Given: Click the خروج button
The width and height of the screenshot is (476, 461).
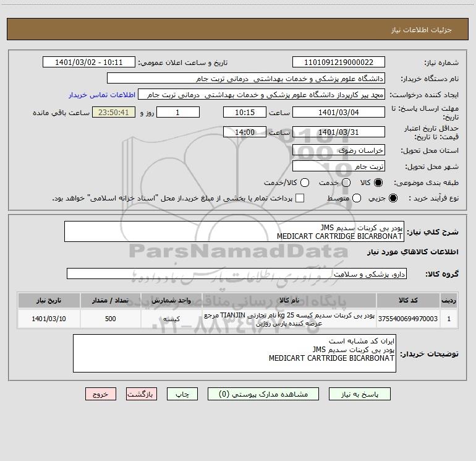Looking at the screenshot, I should click(101, 394).
